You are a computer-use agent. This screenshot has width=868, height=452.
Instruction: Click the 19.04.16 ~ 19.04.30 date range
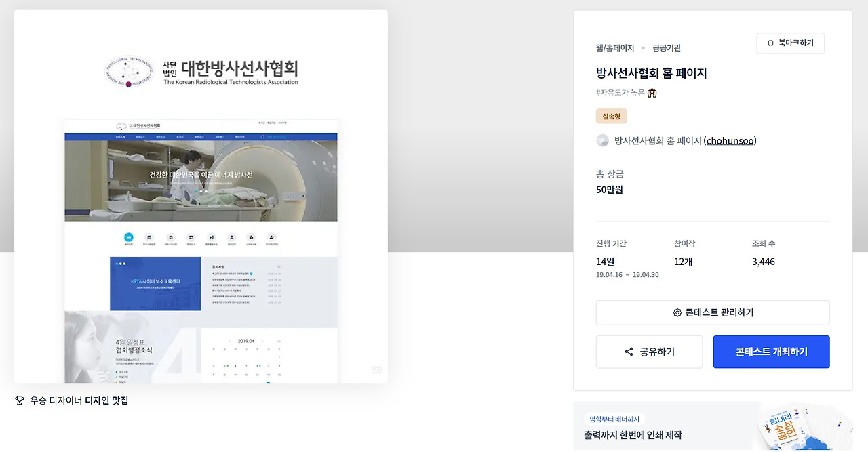(627, 275)
